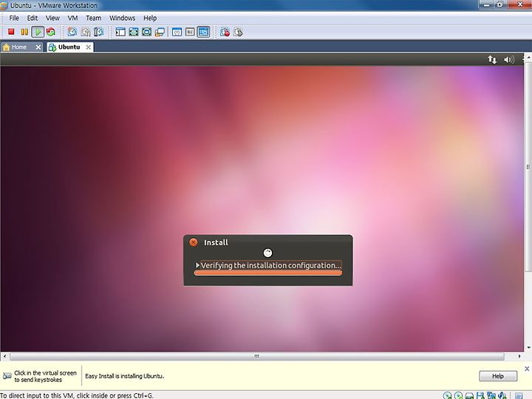The width and height of the screenshot is (532, 399).
Task: Click the Help button in Easy Install bar
Action: 498,376
